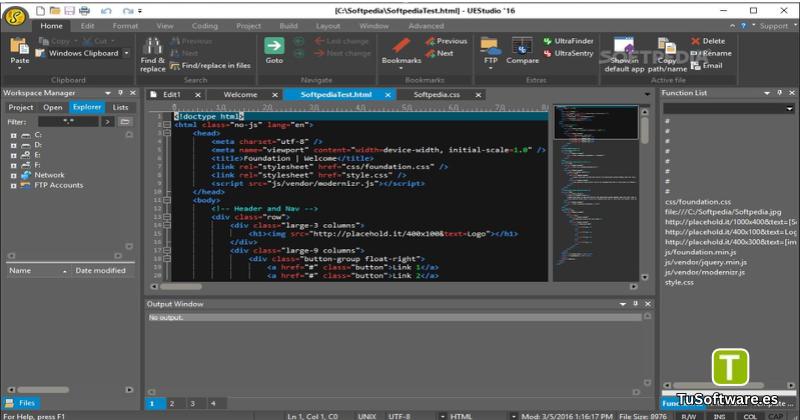Switch to the Welcome tab
Viewport: 800px width, 420px height.
pos(240,94)
